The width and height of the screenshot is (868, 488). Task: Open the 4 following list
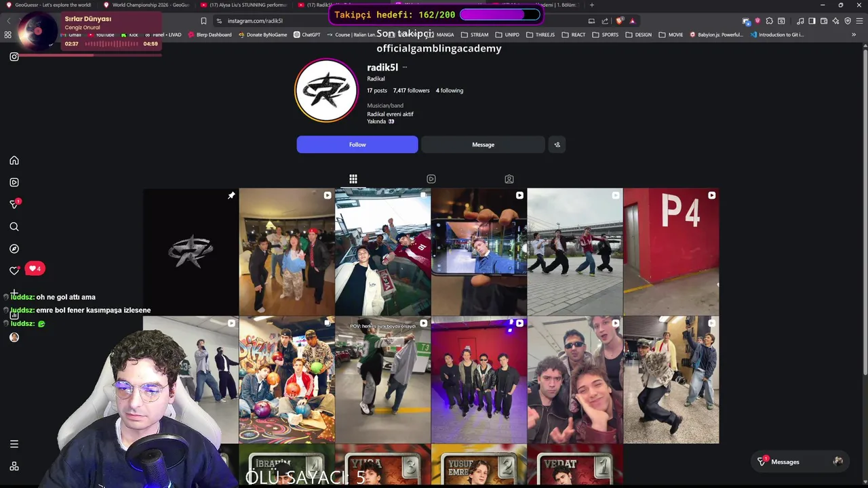point(450,90)
